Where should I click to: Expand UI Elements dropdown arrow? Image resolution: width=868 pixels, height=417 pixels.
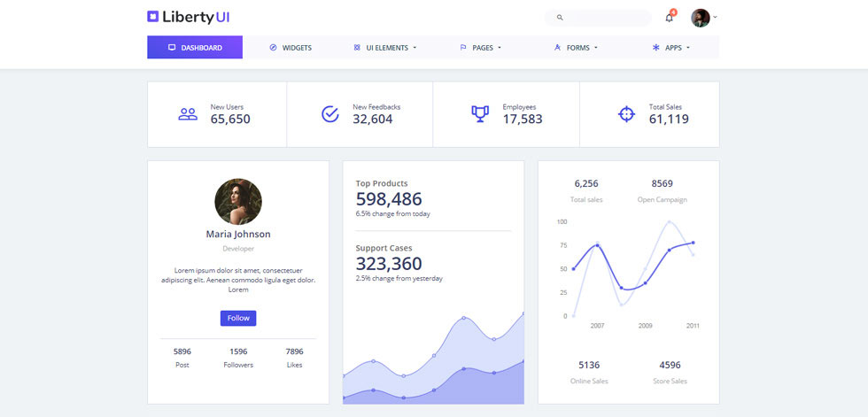[415, 48]
